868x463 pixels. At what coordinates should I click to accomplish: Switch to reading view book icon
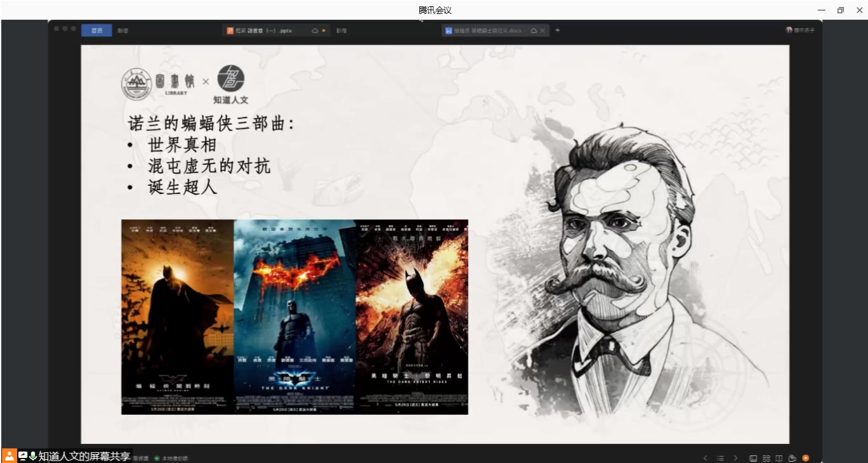779,458
